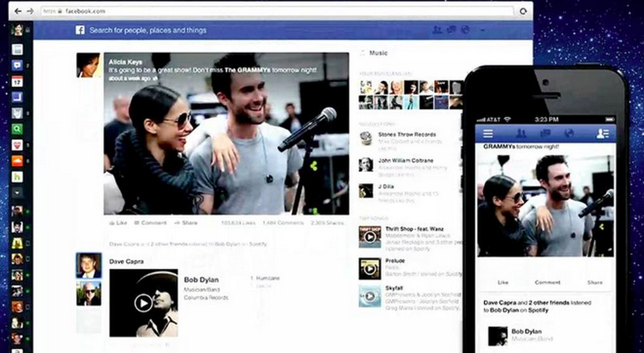The image size is (644, 353).
Task: Like the Alicia Keys post
Action: (x=118, y=223)
